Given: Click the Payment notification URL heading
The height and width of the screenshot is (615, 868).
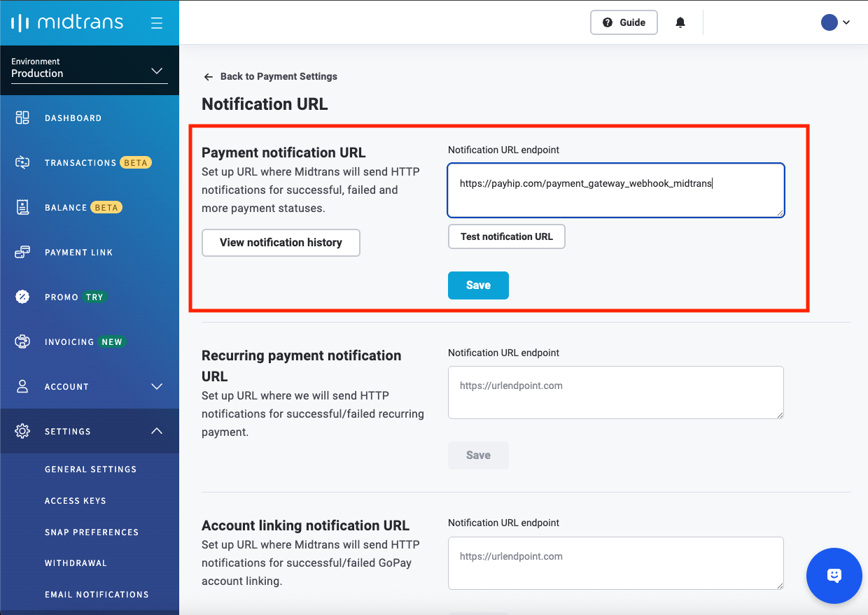Looking at the screenshot, I should (283, 153).
